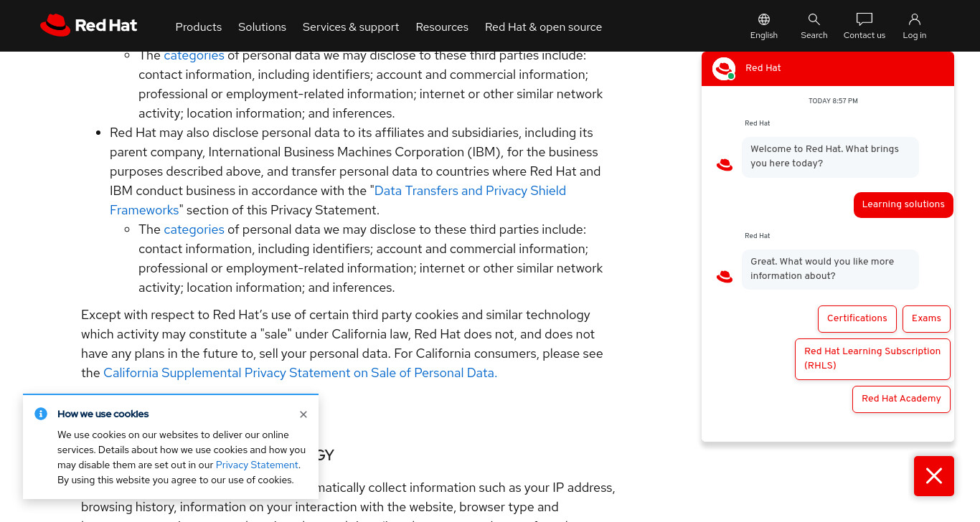This screenshot has height=522, width=980.
Task: Open the Red Hat & open source menu
Action: (x=543, y=27)
